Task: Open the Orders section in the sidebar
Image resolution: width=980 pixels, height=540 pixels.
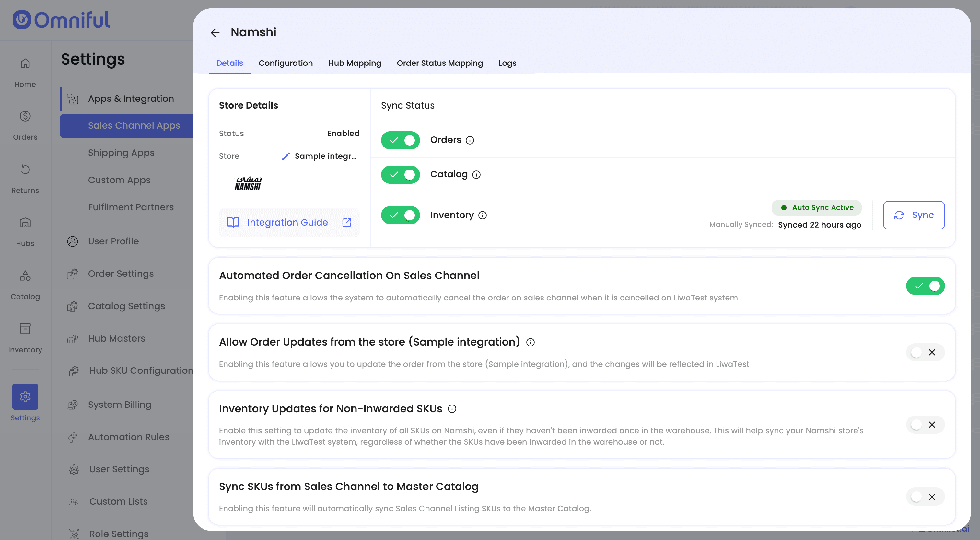Action: pos(25,125)
